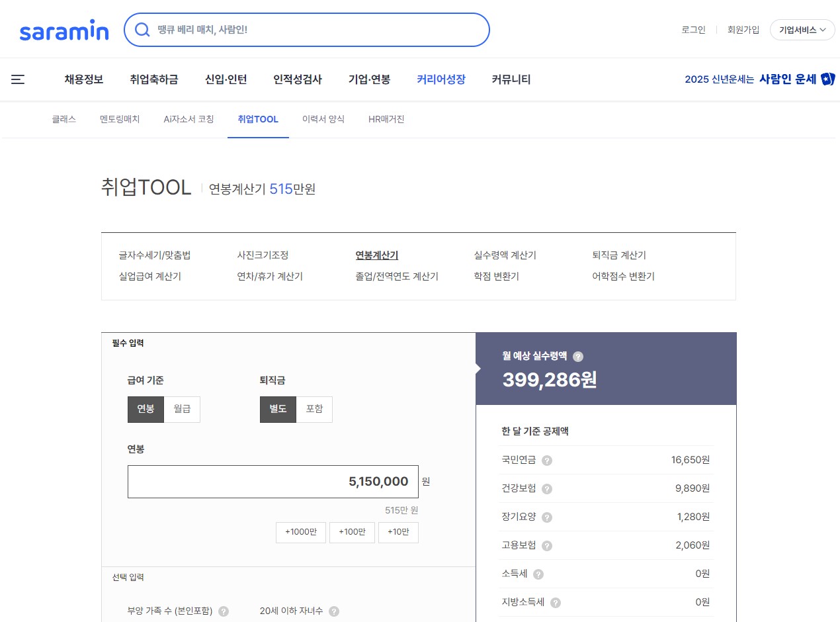The width and height of the screenshot is (840, 622).
Task: Open help tooltip for 월 예상 실수령액
Action: click(578, 356)
